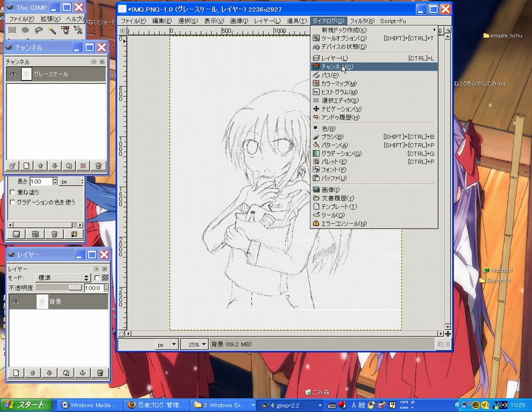Screen dimensions: 532x412
Task: Click the navigation cross at canvas bottom-right corner
Action: coord(448,334)
